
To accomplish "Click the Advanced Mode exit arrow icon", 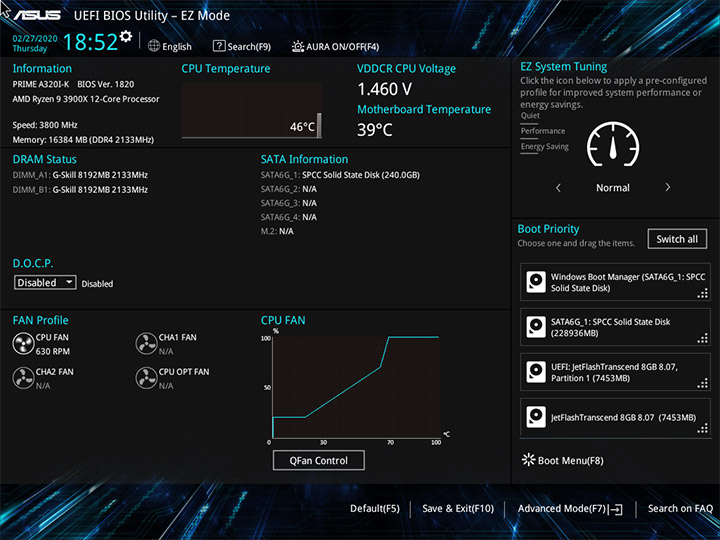I will (615, 509).
